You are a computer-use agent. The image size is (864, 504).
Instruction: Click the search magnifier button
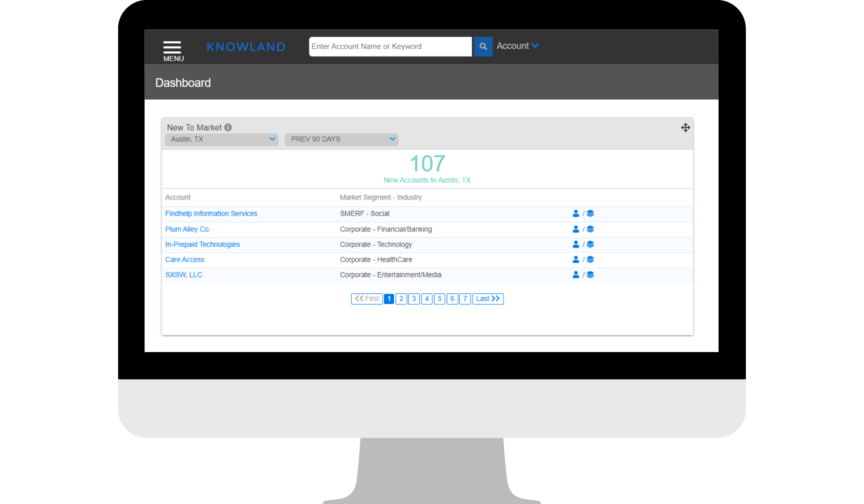pos(483,46)
